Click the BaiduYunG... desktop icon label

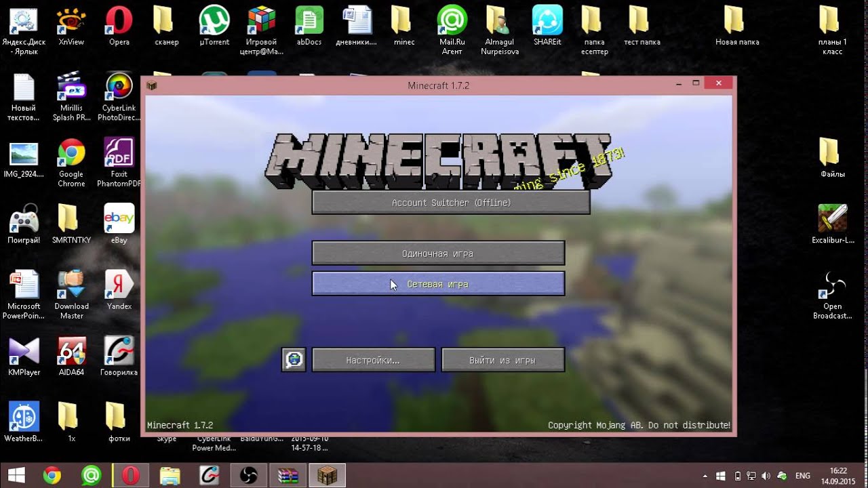click(262, 439)
